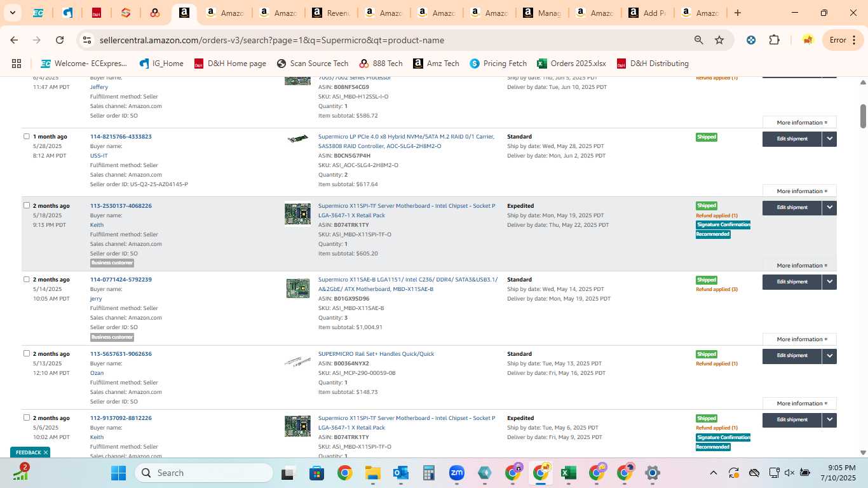Select checkbox for order 112-9137092-8812226

tap(27, 417)
